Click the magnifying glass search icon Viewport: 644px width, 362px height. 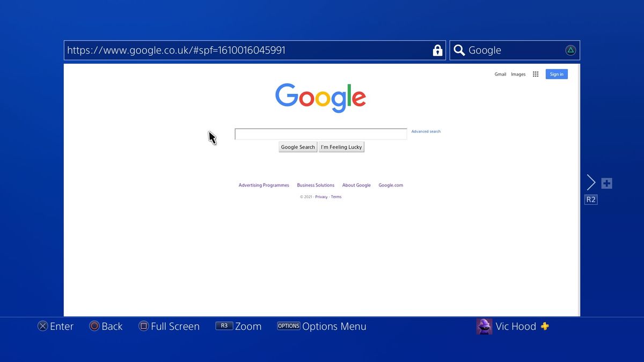(x=459, y=50)
